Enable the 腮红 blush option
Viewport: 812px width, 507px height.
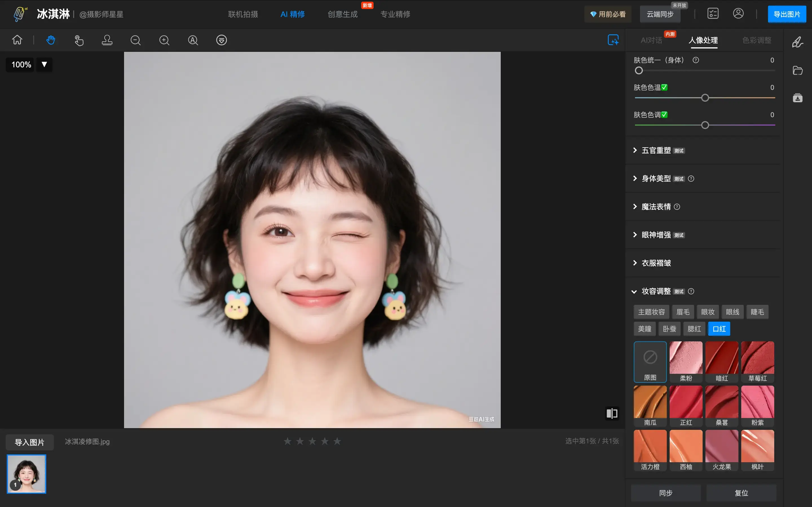[x=694, y=329]
